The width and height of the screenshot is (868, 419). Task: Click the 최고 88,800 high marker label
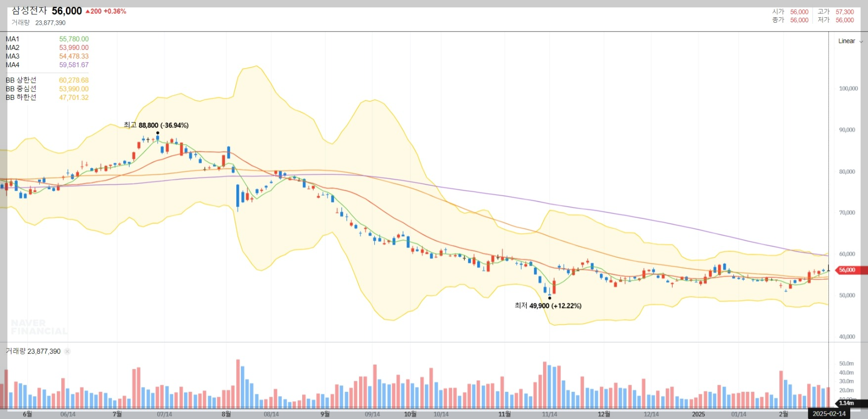pyautogui.click(x=156, y=125)
